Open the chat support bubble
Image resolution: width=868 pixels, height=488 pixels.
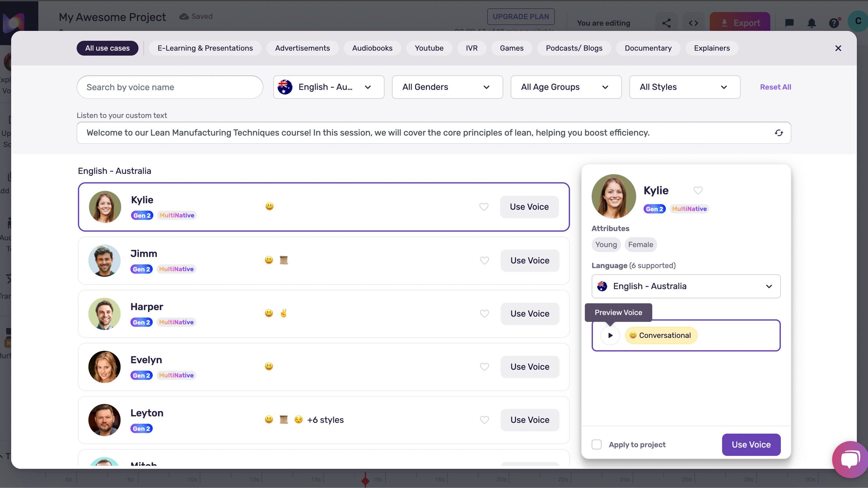(x=850, y=459)
